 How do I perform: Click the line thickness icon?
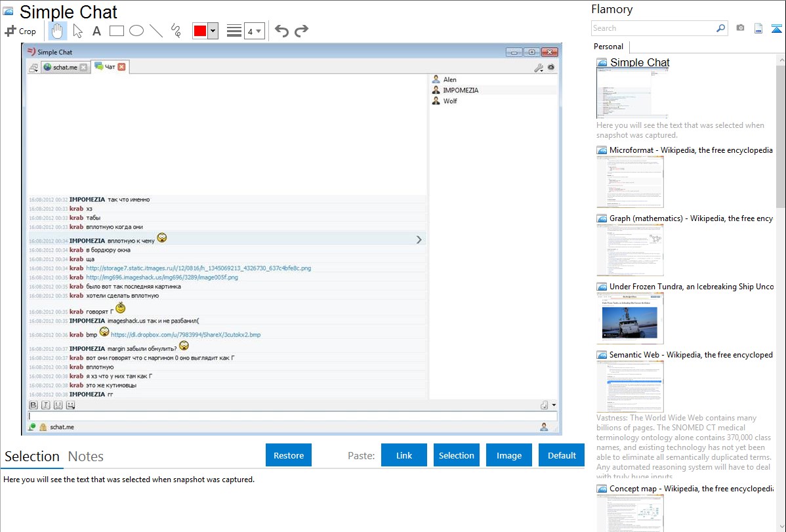(234, 31)
